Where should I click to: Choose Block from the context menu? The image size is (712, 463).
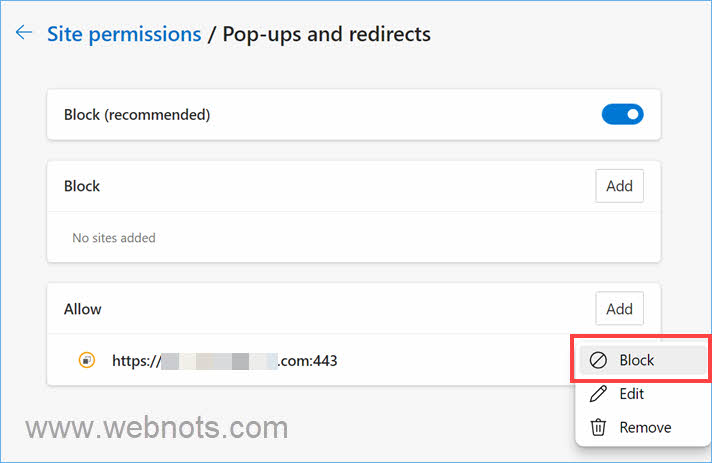coord(636,360)
